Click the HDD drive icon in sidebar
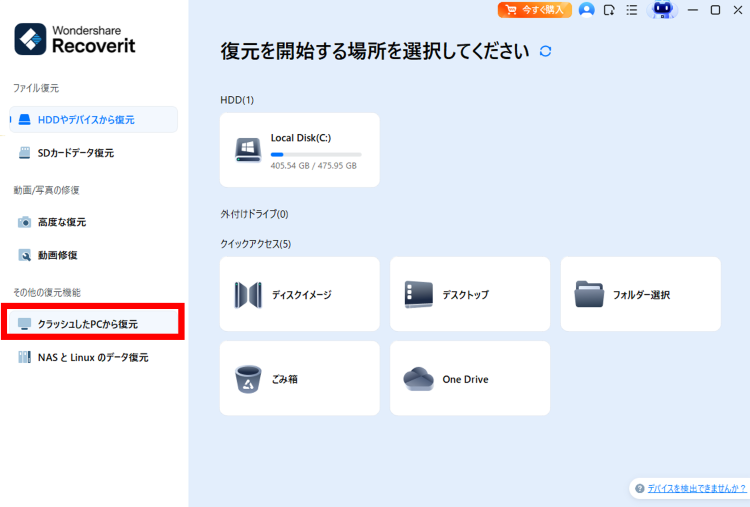Screen dimensions: 750x507 24,120
